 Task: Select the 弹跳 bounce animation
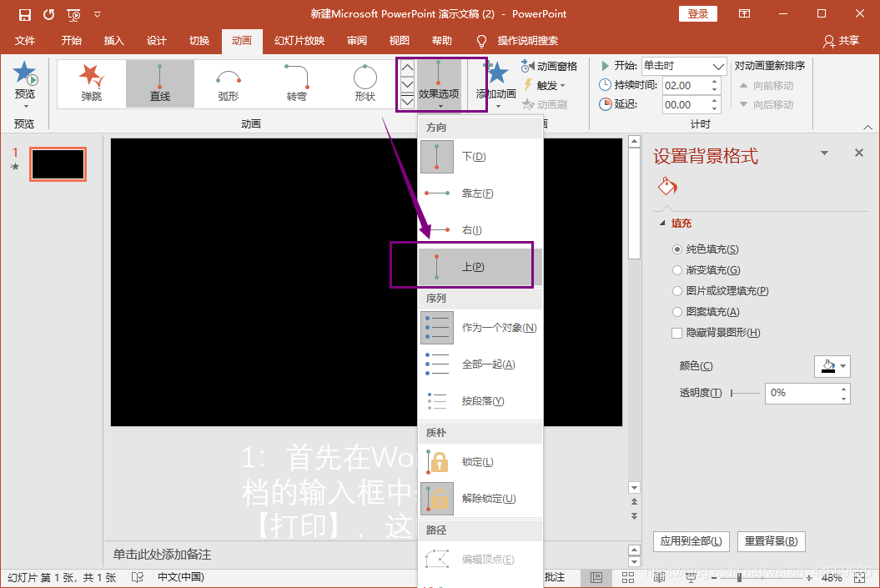pyautogui.click(x=92, y=83)
